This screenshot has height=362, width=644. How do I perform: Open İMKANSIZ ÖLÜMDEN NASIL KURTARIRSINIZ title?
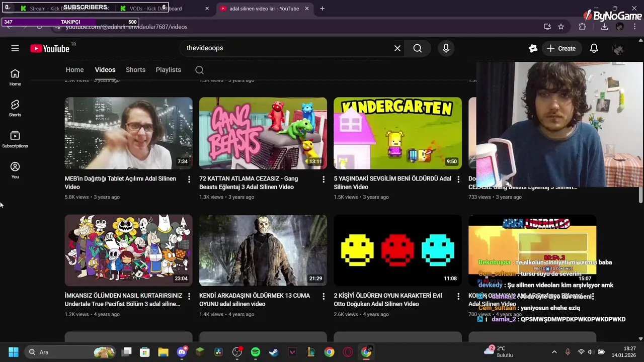tap(123, 300)
